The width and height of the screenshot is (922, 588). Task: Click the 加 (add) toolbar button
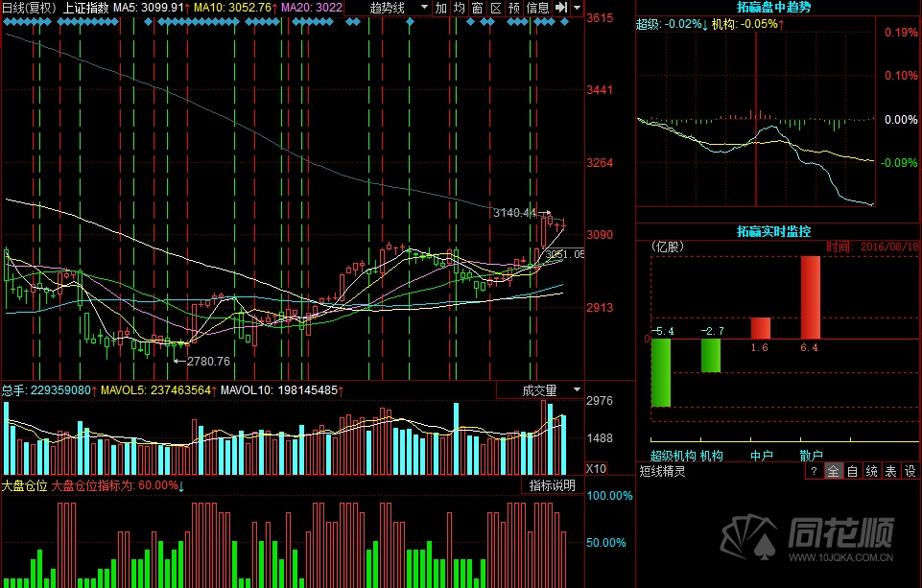pyautogui.click(x=441, y=8)
